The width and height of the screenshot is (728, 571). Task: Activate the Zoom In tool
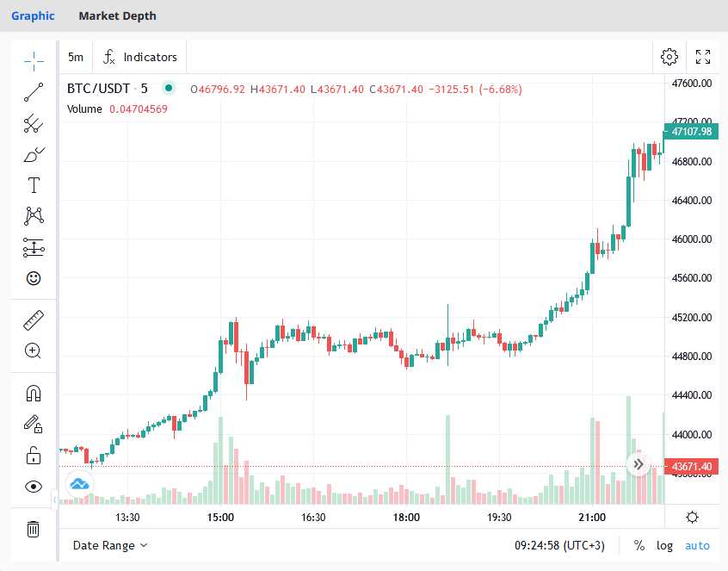click(x=33, y=351)
